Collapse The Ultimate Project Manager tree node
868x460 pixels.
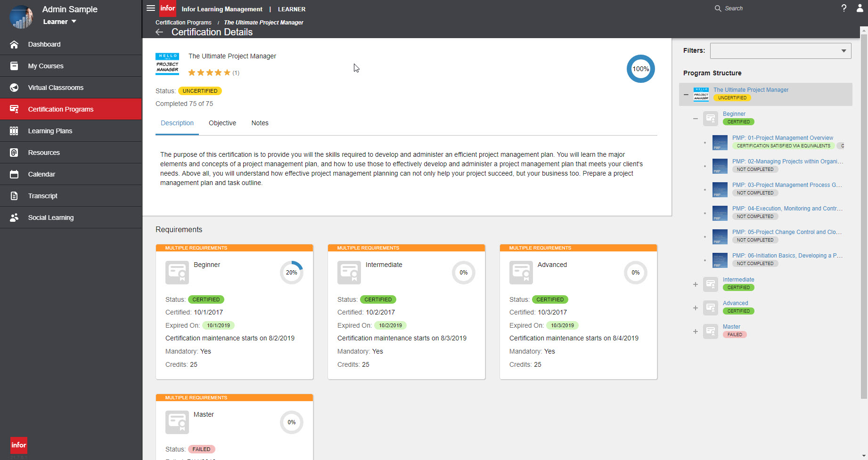point(686,94)
